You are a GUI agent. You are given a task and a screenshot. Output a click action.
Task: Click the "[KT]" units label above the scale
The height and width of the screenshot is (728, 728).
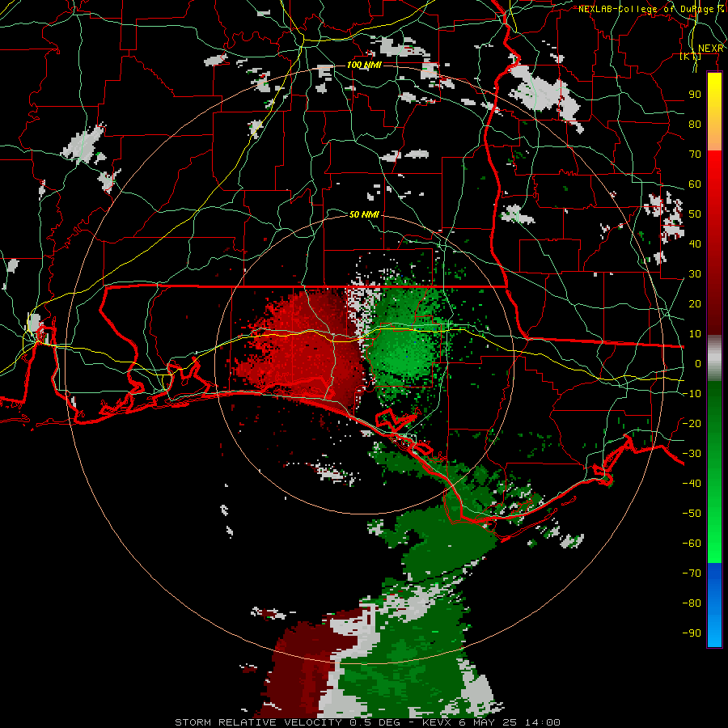[691, 57]
